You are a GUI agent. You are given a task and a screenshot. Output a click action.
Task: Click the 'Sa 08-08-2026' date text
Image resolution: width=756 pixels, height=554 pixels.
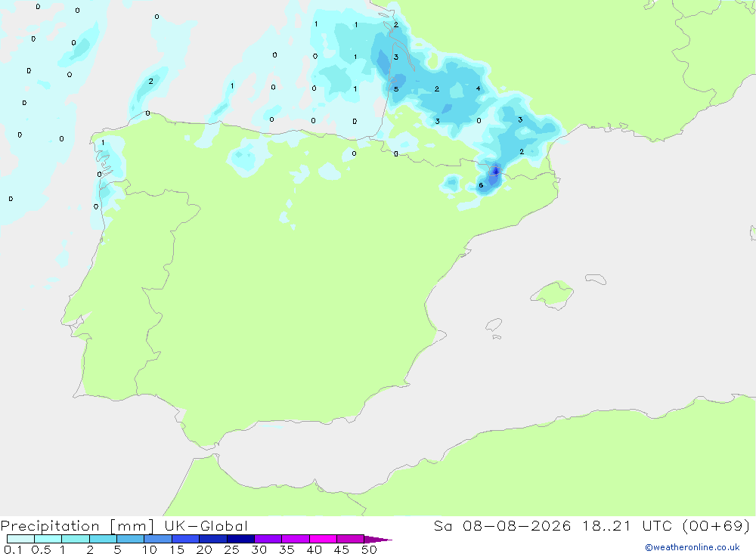(503, 526)
